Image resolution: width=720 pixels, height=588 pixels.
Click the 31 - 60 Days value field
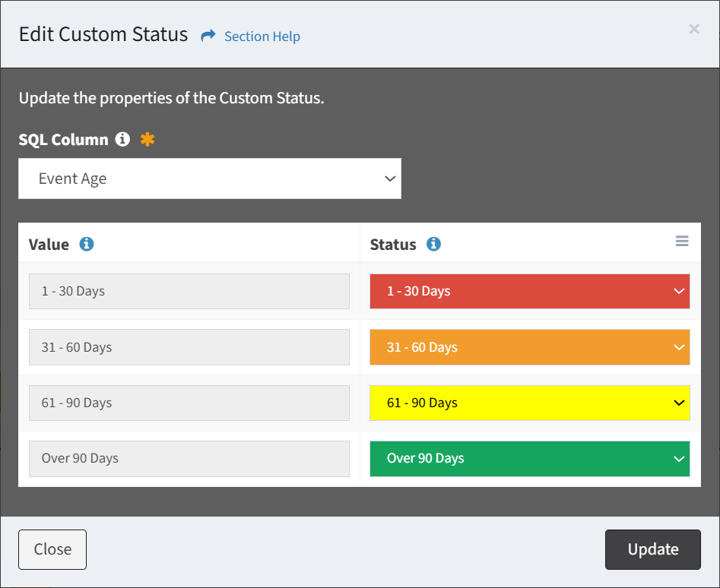189,347
